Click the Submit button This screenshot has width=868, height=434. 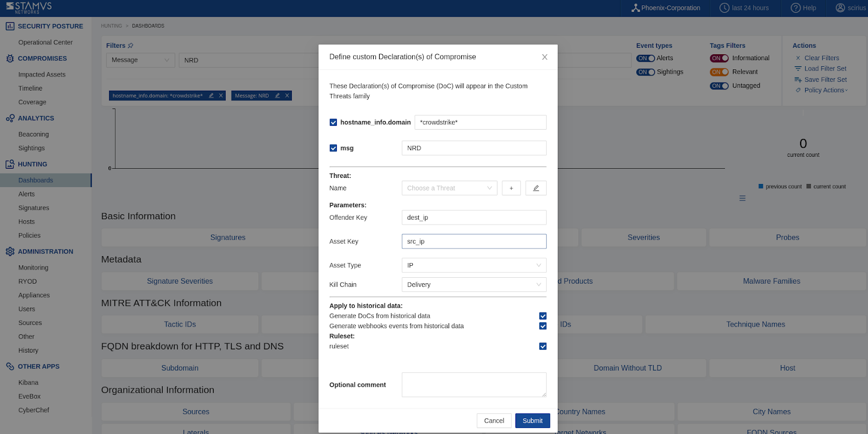click(x=533, y=421)
